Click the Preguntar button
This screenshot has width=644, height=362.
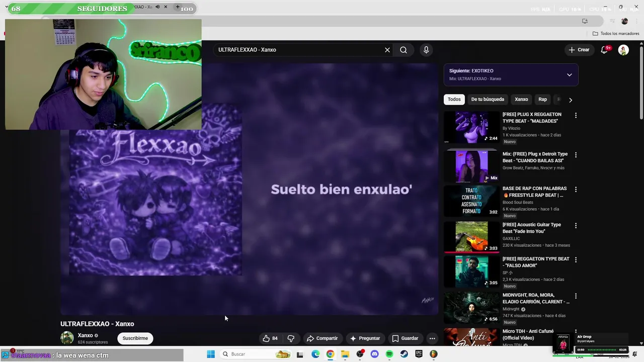coord(365,338)
